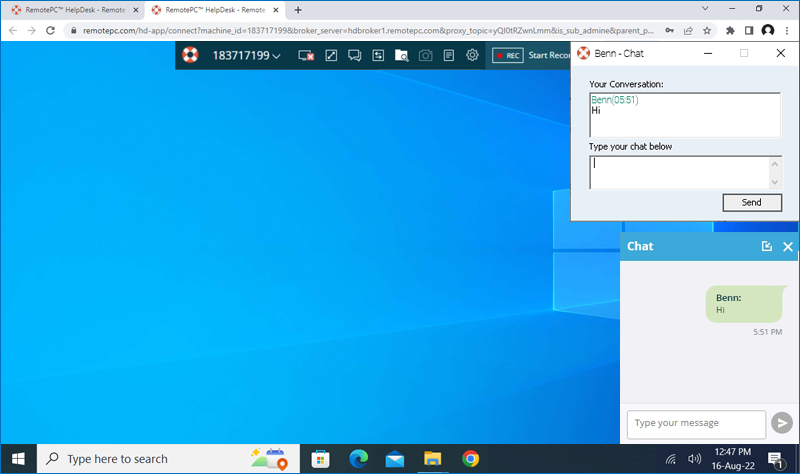The image size is (800, 474).
Task: Open the 12:47 PM clock and date
Action: click(x=733, y=459)
